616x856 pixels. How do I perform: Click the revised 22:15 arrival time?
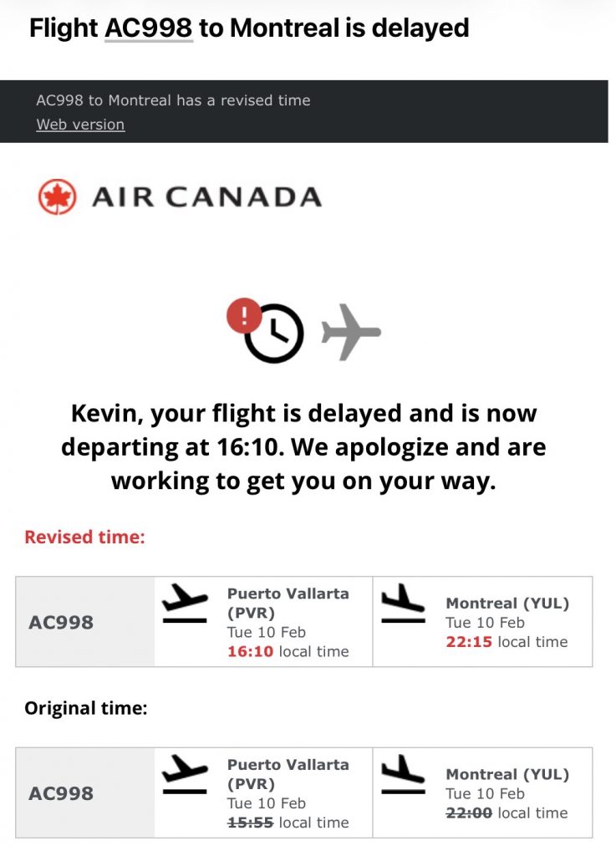[x=468, y=642]
